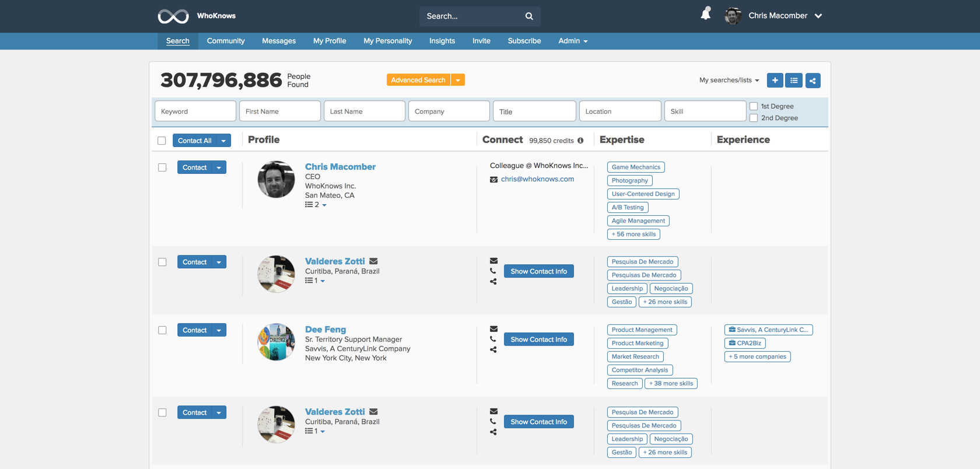This screenshot has height=469, width=980.
Task: Click the blue plus icon button
Action: 775,80
